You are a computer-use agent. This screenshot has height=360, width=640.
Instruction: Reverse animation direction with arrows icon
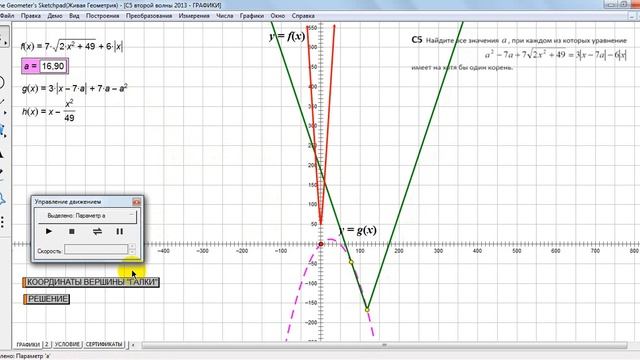pos(97,231)
